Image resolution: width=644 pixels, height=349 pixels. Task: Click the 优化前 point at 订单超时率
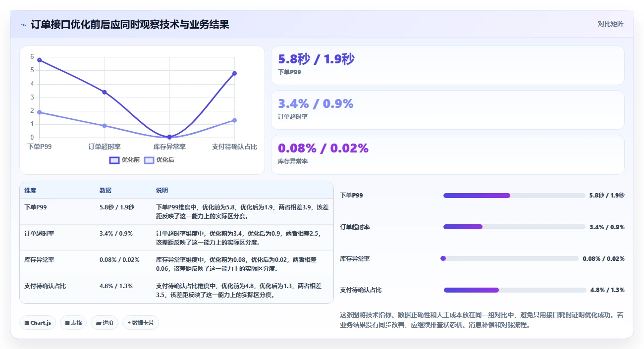105,92
